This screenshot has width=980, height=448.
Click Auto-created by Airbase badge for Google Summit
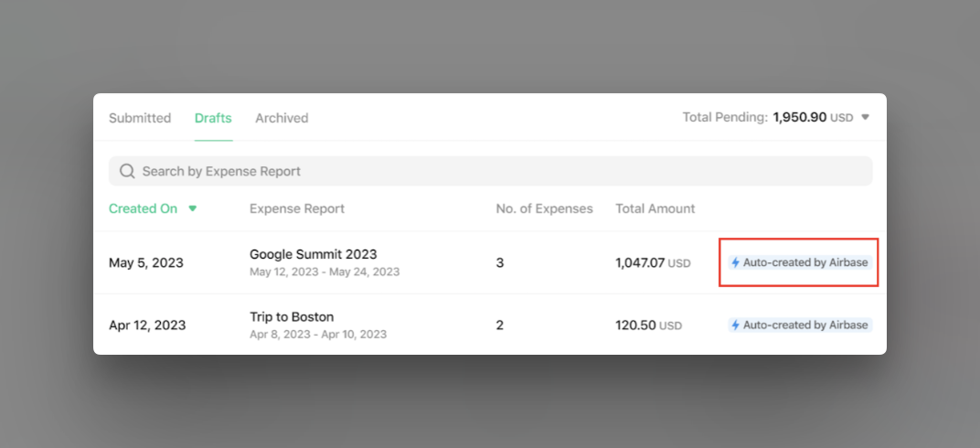(800, 262)
